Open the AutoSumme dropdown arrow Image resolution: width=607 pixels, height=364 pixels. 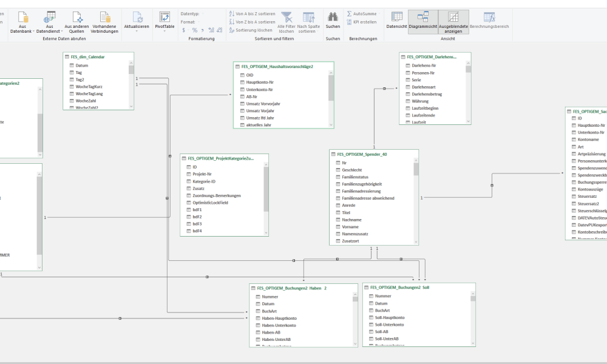tap(379, 14)
